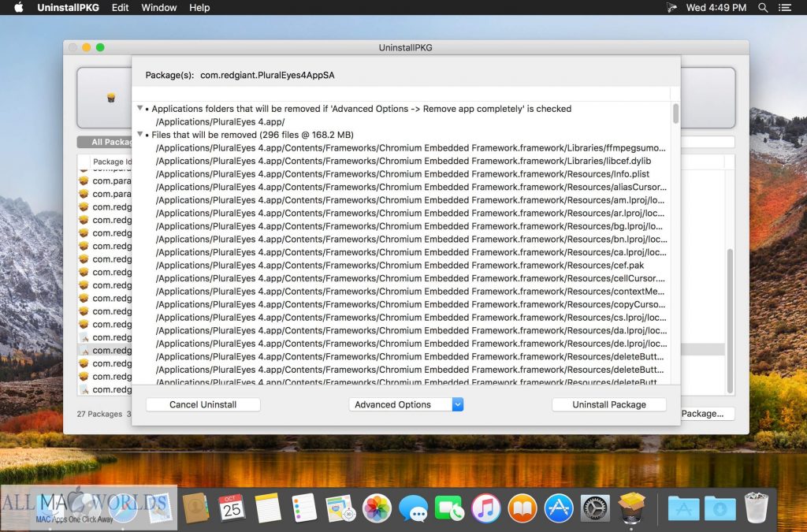Select the file path ending in ffmpegsumo
Screen dimensions: 807x532
point(411,147)
